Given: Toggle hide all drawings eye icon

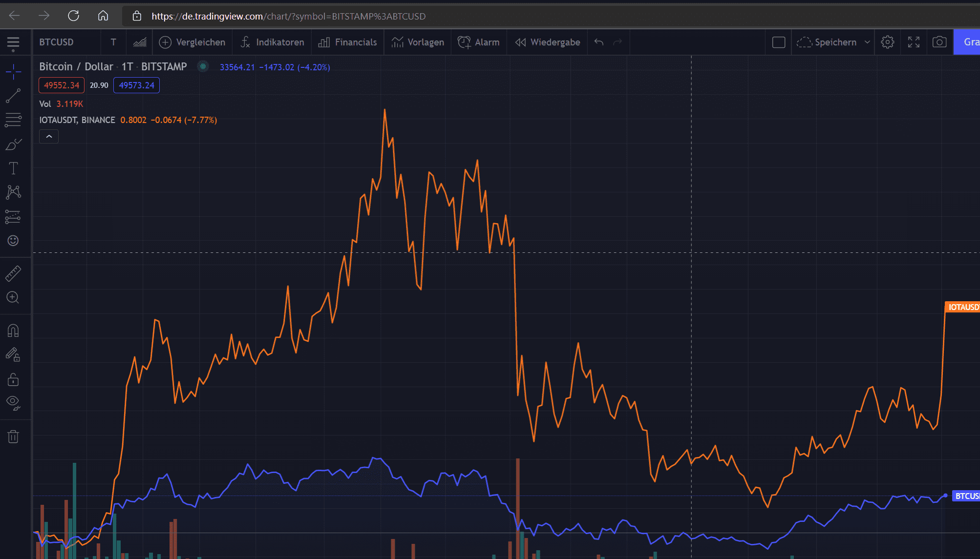Looking at the screenshot, I should (13, 403).
